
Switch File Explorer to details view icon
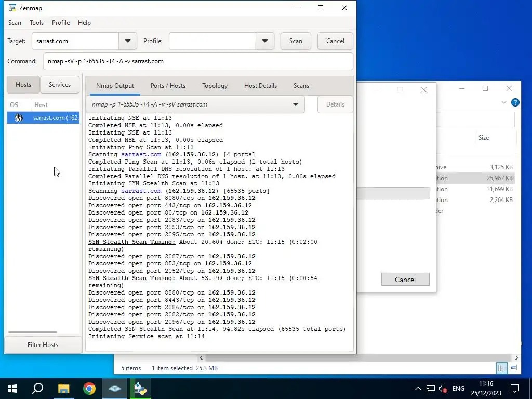point(502,368)
